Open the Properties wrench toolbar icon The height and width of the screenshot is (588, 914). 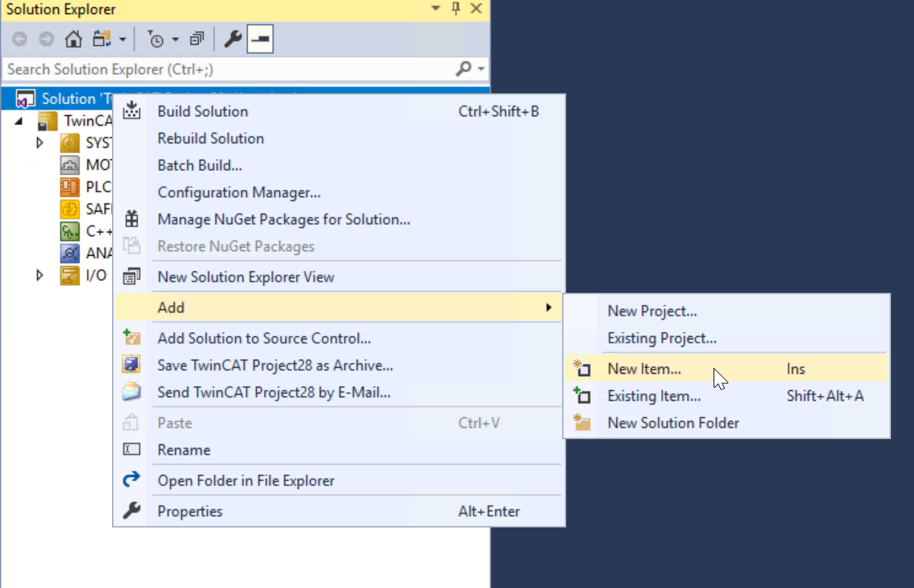pyautogui.click(x=232, y=39)
